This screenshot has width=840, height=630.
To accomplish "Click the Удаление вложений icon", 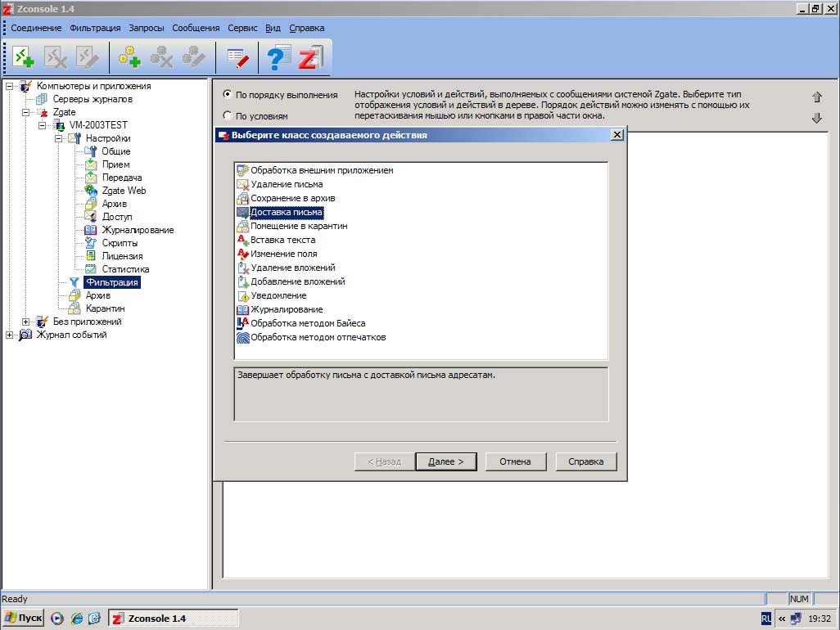I will pyautogui.click(x=242, y=268).
